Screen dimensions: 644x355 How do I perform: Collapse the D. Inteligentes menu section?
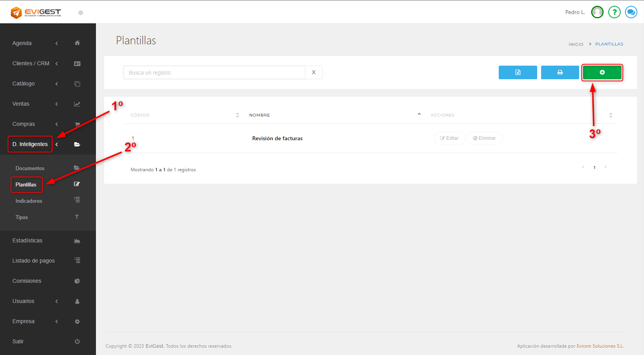point(30,144)
